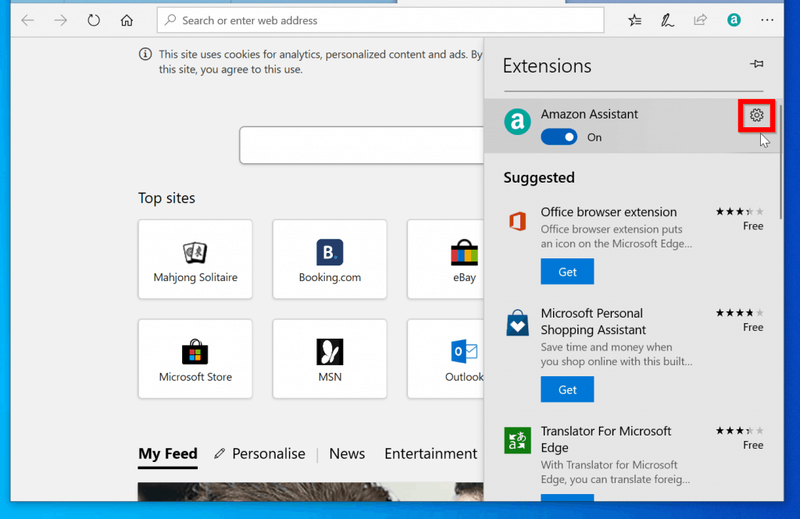Click the Amazon Assistant toolbar icon
The width and height of the screenshot is (800, 519).
(734, 20)
